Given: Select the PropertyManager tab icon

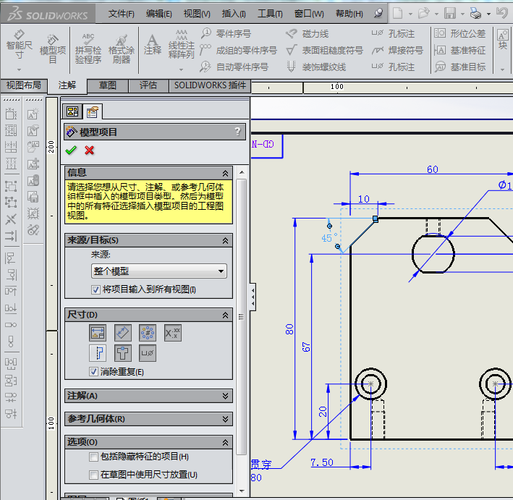Looking at the screenshot, I should (x=92, y=112).
